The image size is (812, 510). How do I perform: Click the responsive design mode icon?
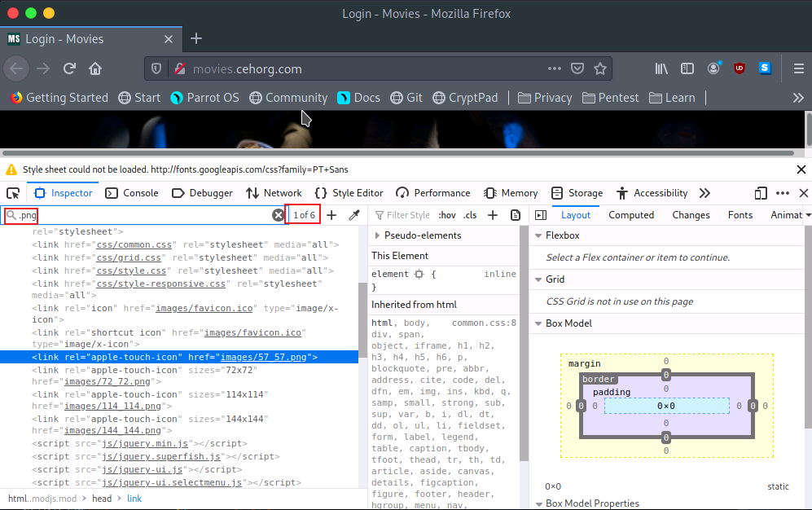(x=761, y=193)
